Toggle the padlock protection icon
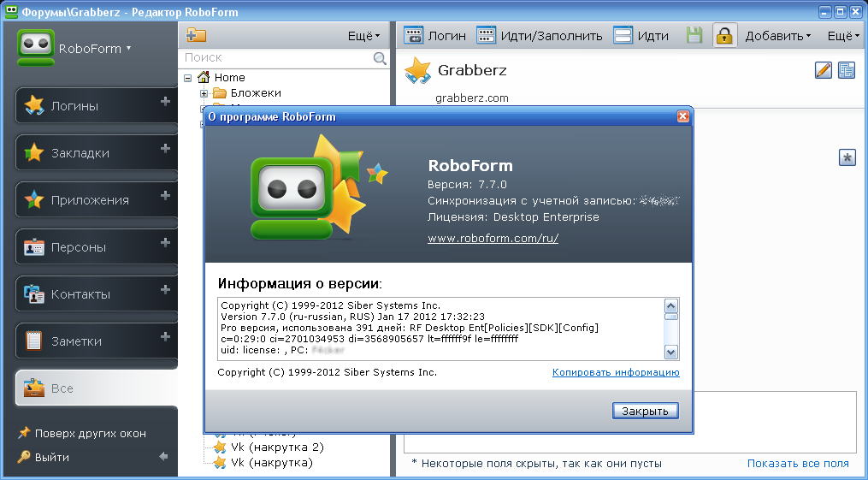 click(x=724, y=36)
